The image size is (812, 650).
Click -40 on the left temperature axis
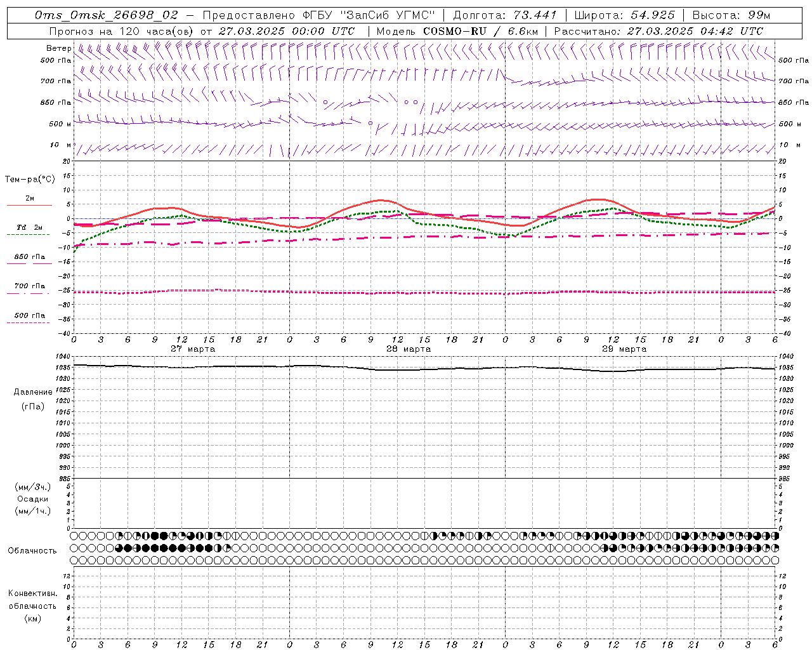65,334
